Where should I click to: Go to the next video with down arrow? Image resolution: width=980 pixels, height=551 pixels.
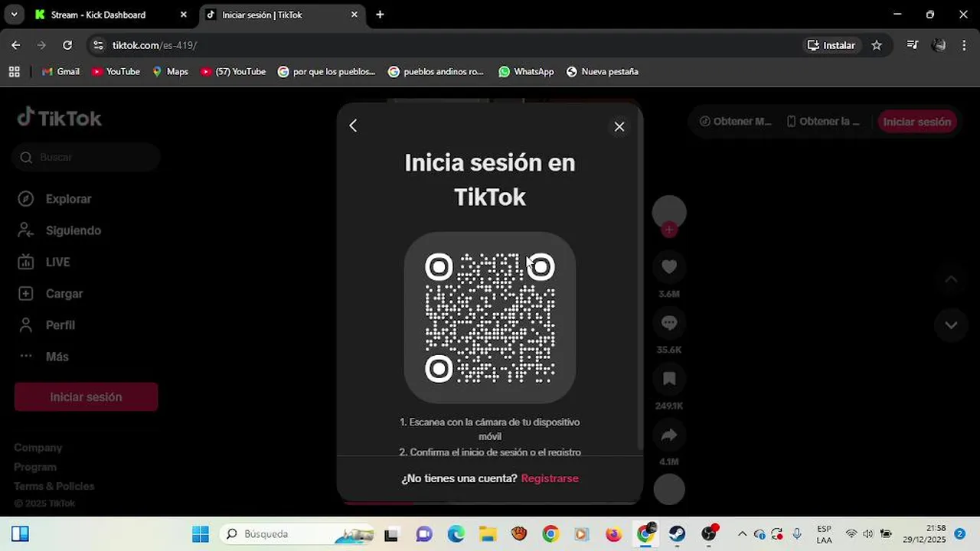click(951, 325)
